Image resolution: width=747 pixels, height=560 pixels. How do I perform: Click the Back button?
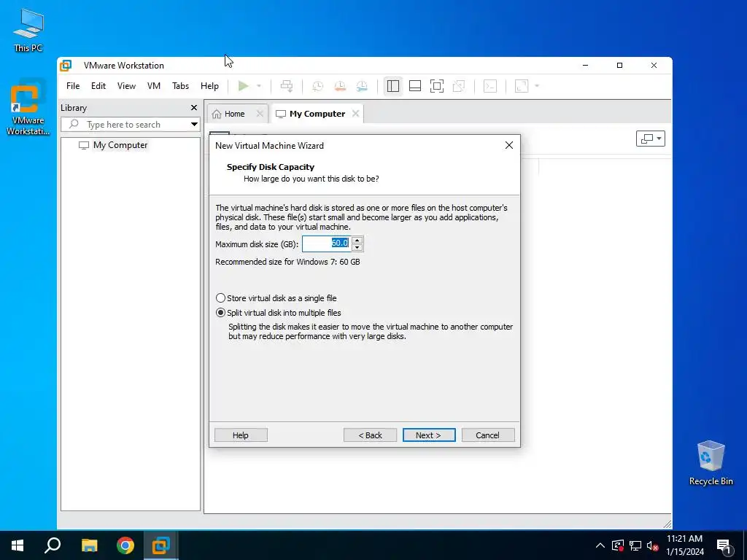point(370,435)
